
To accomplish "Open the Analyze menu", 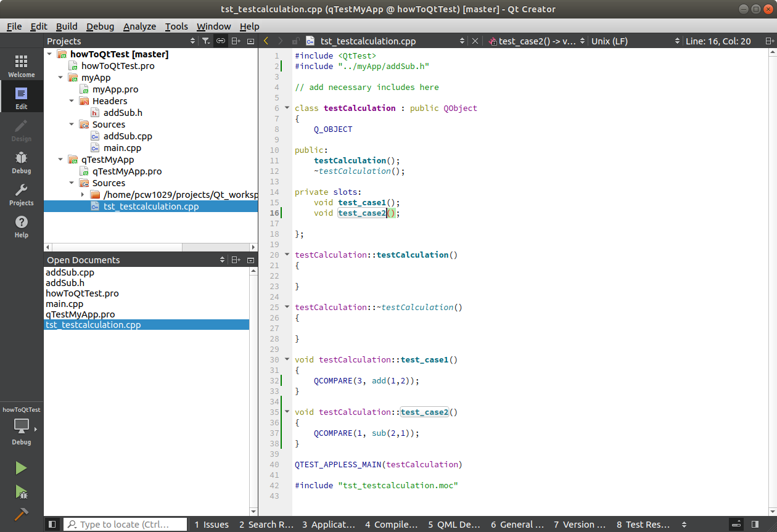I will click(139, 27).
